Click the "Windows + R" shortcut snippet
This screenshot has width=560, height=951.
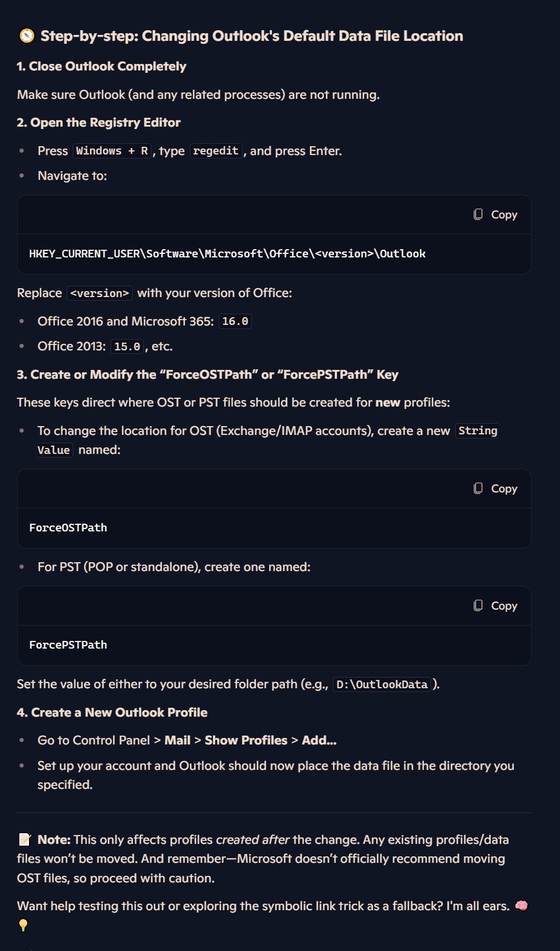click(112, 151)
